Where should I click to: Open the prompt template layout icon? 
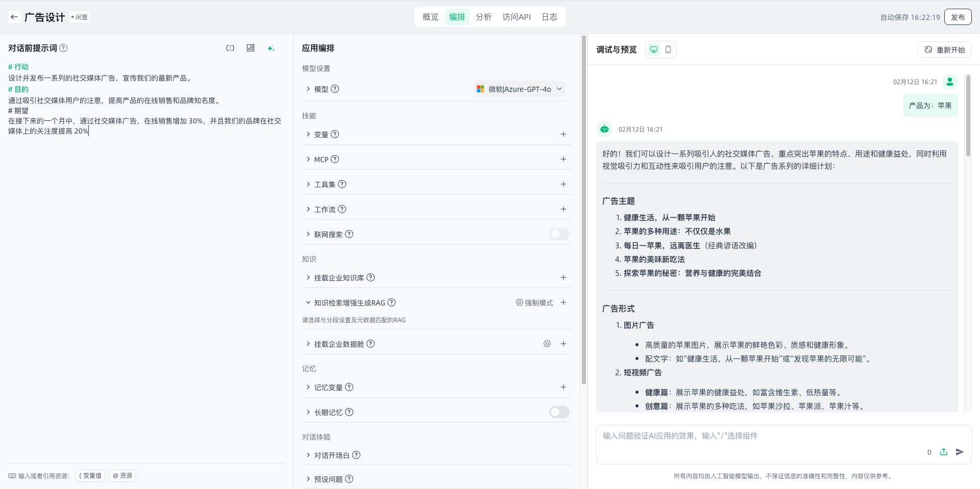(251, 48)
